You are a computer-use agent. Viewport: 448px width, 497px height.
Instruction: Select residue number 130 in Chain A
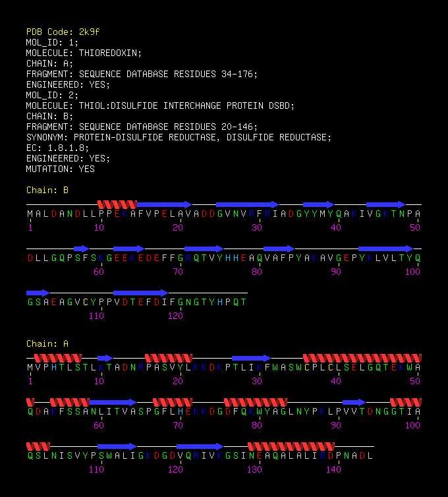click(x=254, y=470)
